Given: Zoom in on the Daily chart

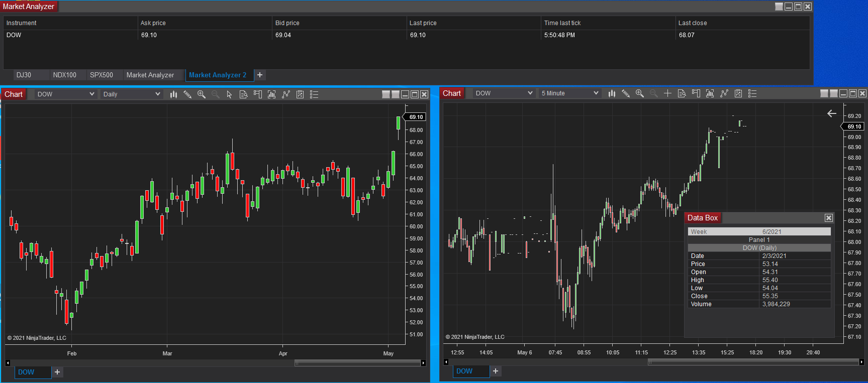Looking at the screenshot, I should [x=202, y=94].
